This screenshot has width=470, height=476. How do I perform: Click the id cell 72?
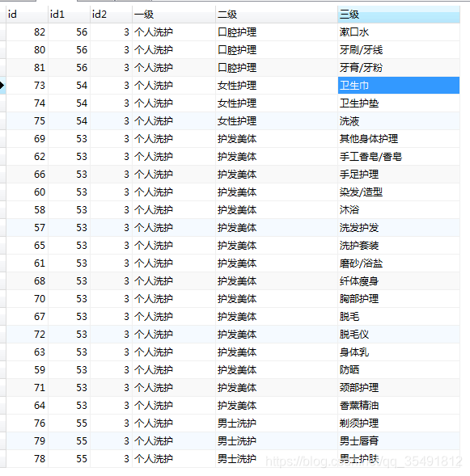click(x=27, y=335)
